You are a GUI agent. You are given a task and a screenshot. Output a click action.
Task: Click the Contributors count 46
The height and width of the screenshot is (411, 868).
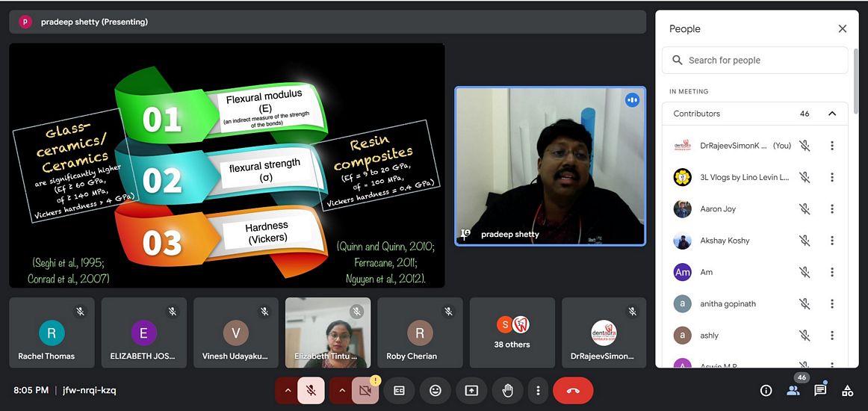click(805, 114)
